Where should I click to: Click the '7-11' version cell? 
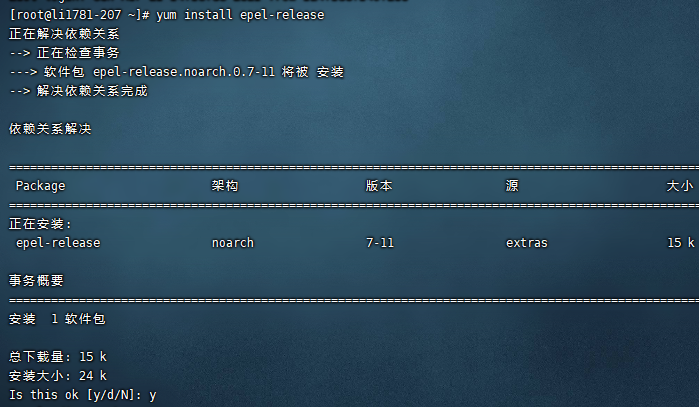pyautogui.click(x=380, y=243)
